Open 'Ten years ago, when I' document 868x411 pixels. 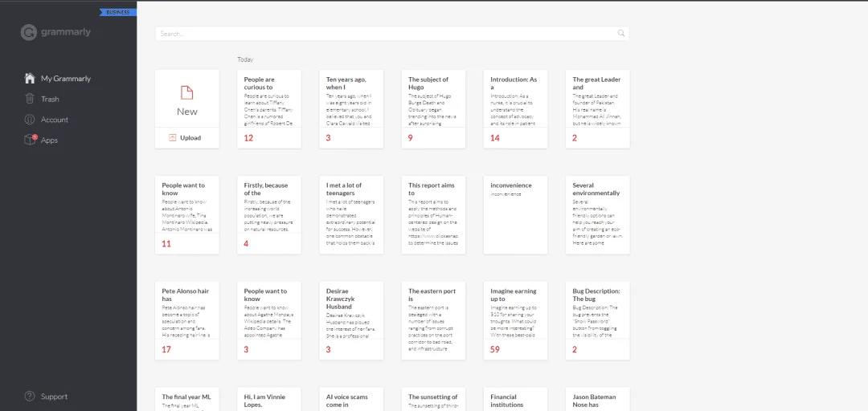(x=351, y=109)
